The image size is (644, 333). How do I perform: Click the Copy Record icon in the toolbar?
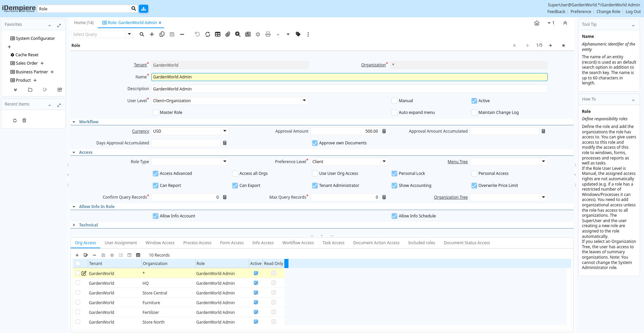tap(162, 34)
